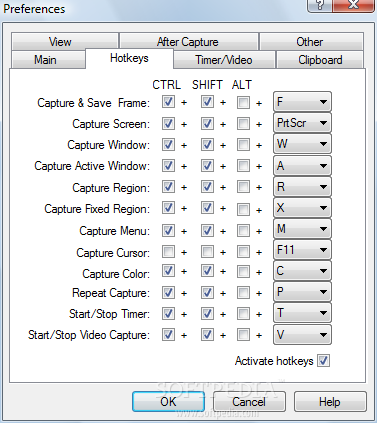Expand the Capture Cursor F11 key dropdown
This screenshot has width=377, height=423.
(302, 250)
